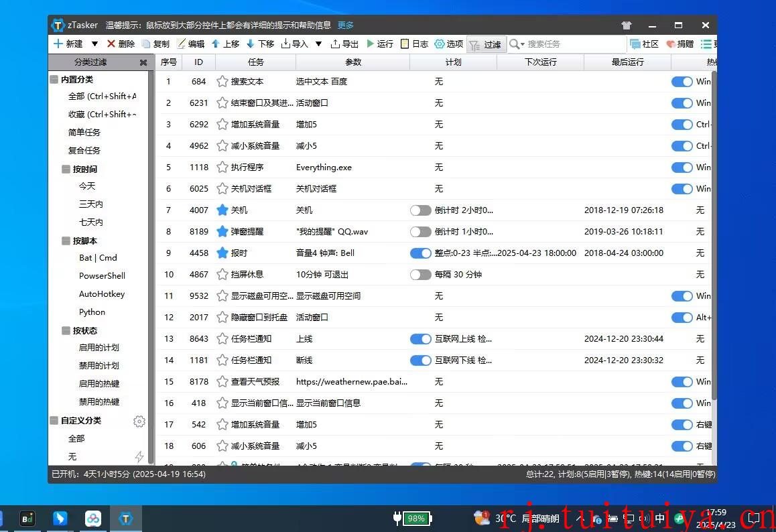Viewport: 776px width, 532px height.
Task: Click the 更多 link in title bar
Action: [x=345, y=25]
